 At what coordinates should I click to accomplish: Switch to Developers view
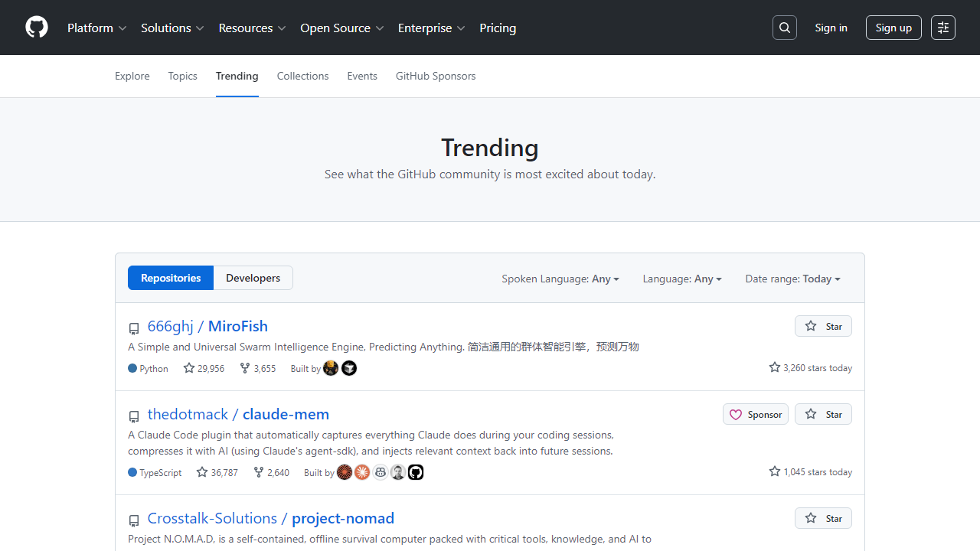click(x=253, y=278)
